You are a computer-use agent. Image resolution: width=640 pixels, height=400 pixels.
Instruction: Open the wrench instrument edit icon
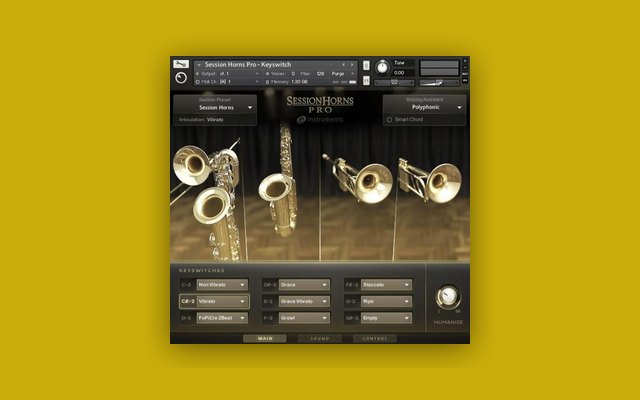(x=181, y=64)
